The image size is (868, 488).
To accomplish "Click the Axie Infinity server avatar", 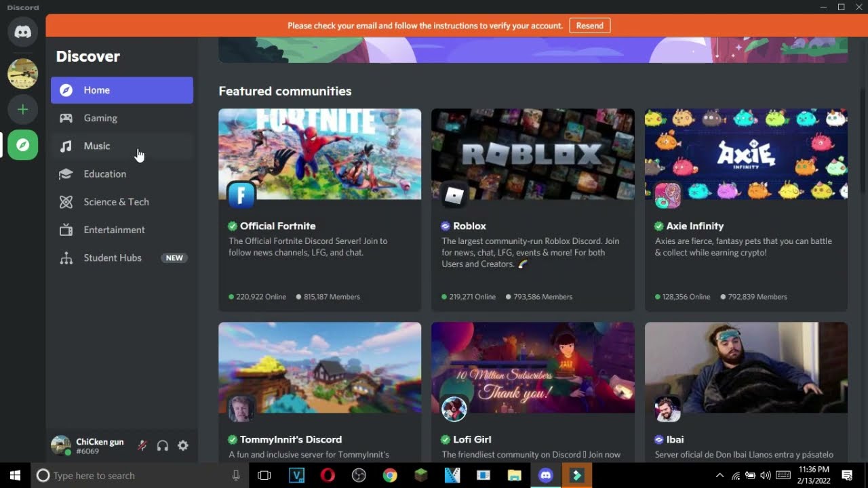I will [667, 195].
